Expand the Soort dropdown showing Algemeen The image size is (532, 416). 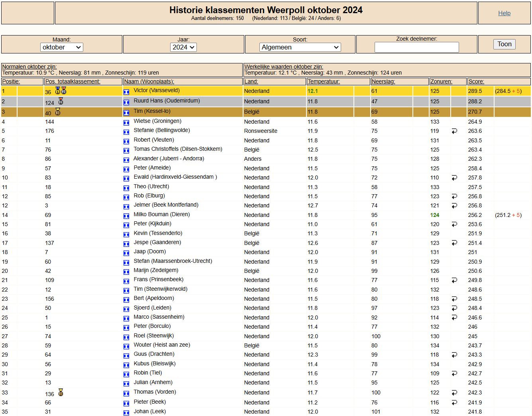pyautogui.click(x=300, y=47)
